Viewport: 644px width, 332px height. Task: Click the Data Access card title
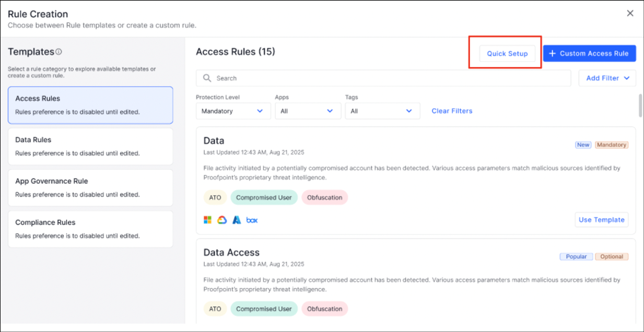[231, 252]
